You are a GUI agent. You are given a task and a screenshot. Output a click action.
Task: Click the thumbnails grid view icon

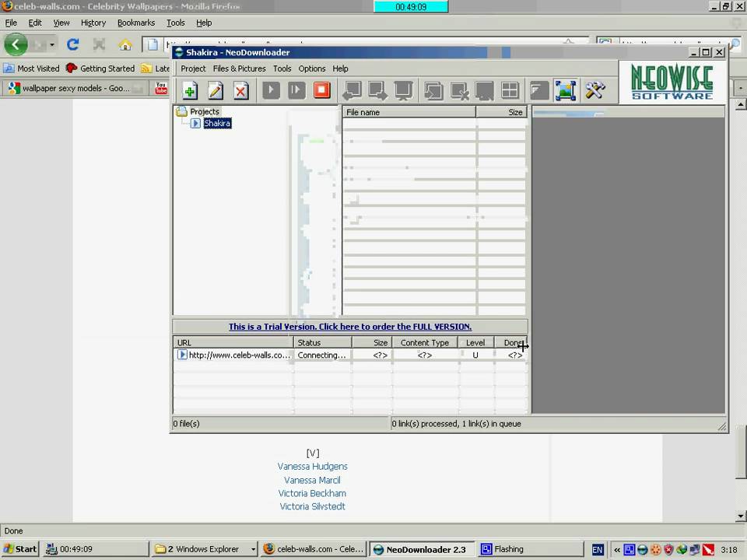click(x=510, y=90)
